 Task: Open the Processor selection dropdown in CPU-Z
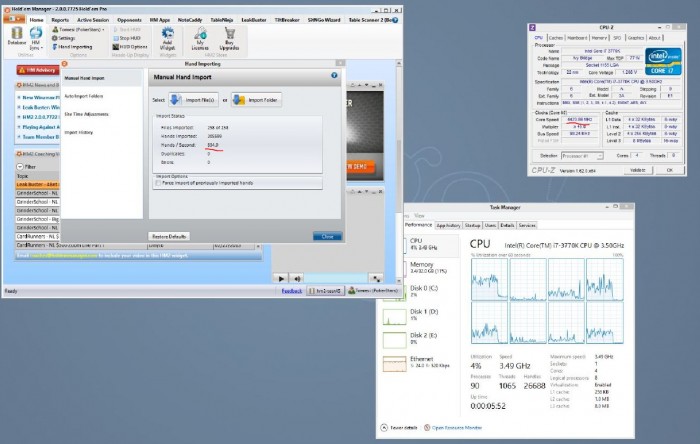[x=582, y=156]
